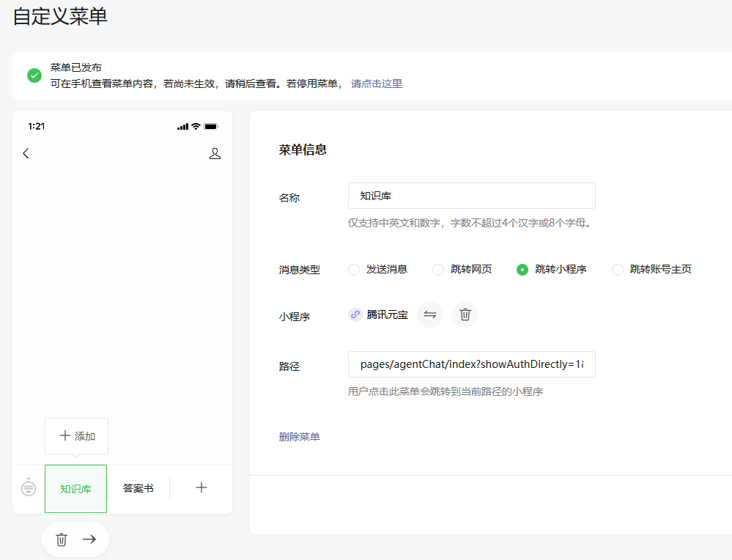Click the 腾讯元宝 mini program icon
This screenshot has height=560, width=732.
point(355,314)
